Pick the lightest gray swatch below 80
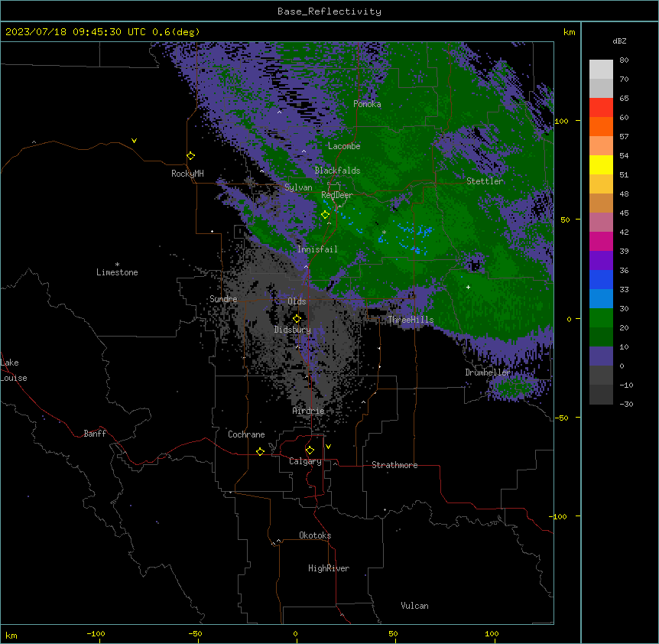 pyautogui.click(x=601, y=70)
